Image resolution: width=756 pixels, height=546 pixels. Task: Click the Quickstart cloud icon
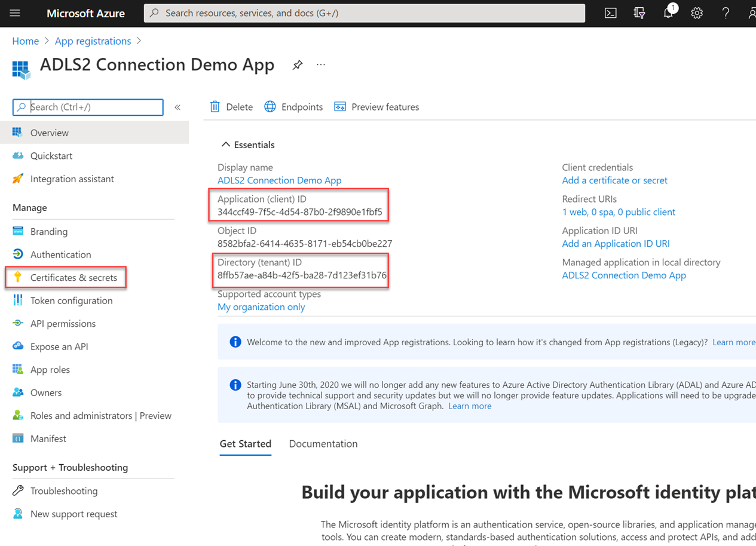coord(18,155)
